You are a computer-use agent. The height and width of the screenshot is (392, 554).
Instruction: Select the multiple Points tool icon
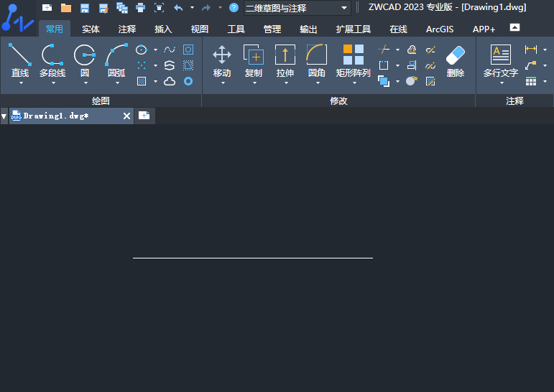coord(142,65)
